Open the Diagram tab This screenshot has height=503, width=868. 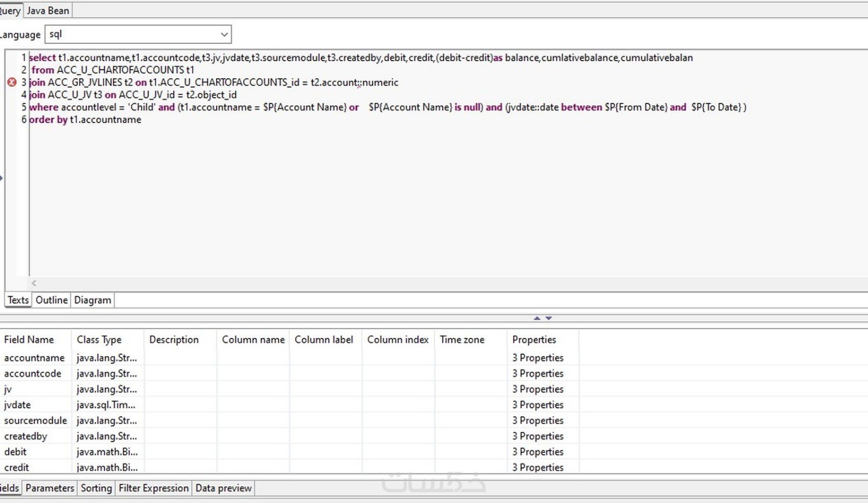tap(92, 300)
